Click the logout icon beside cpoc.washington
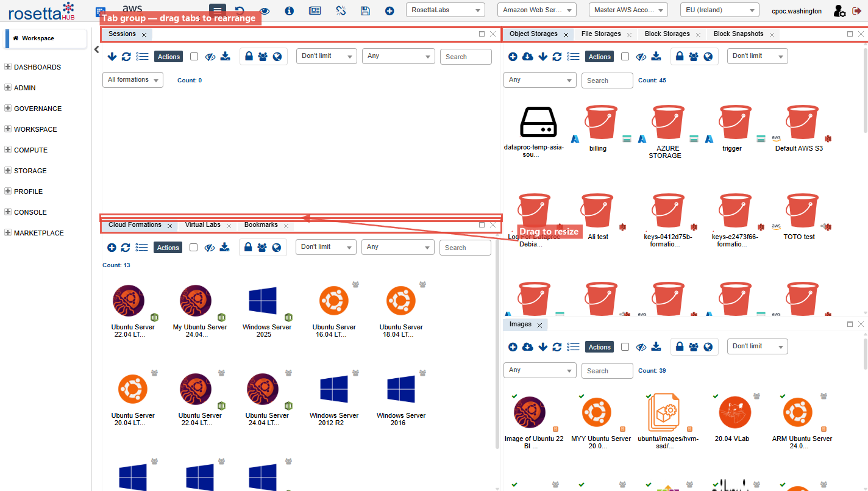The height and width of the screenshot is (491, 868). click(x=856, y=11)
